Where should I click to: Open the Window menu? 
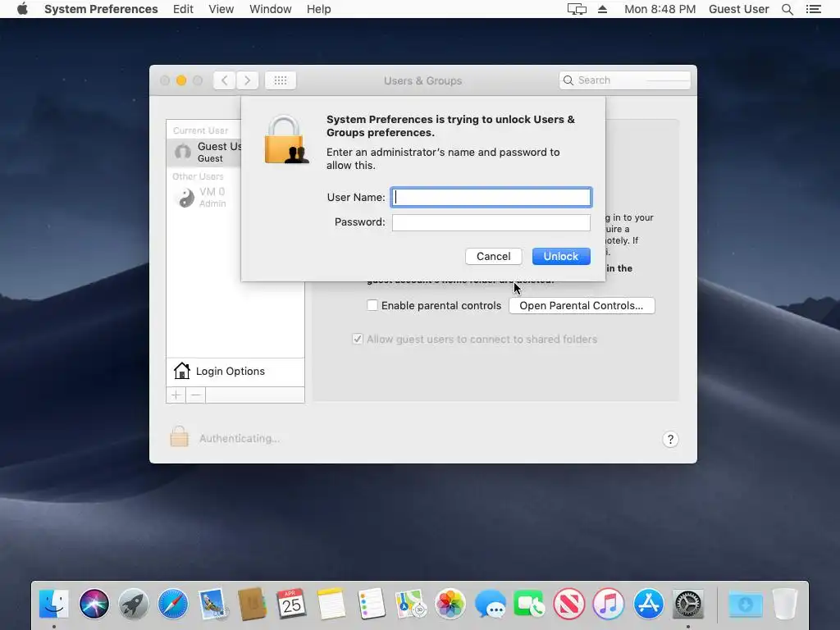pyautogui.click(x=270, y=9)
